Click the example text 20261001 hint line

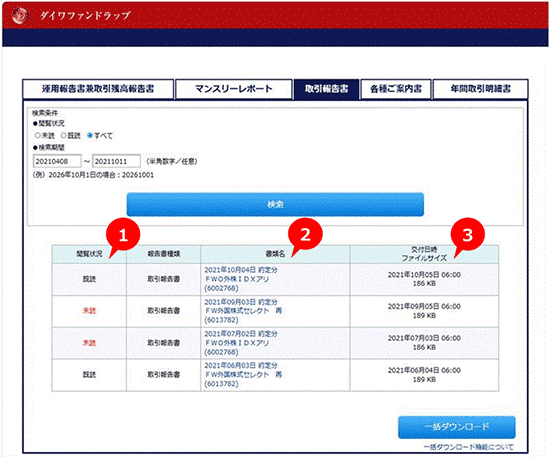pos(93,175)
